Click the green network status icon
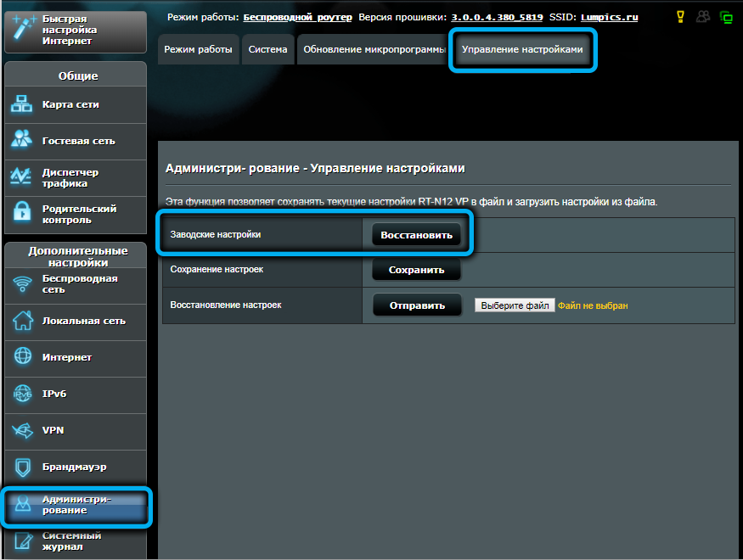Image resolution: width=743 pixels, height=560 pixels. [x=726, y=16]
